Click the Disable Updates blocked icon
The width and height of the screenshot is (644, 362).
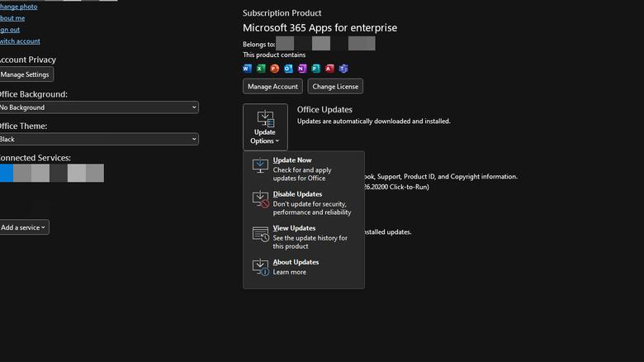coord(260,199)
